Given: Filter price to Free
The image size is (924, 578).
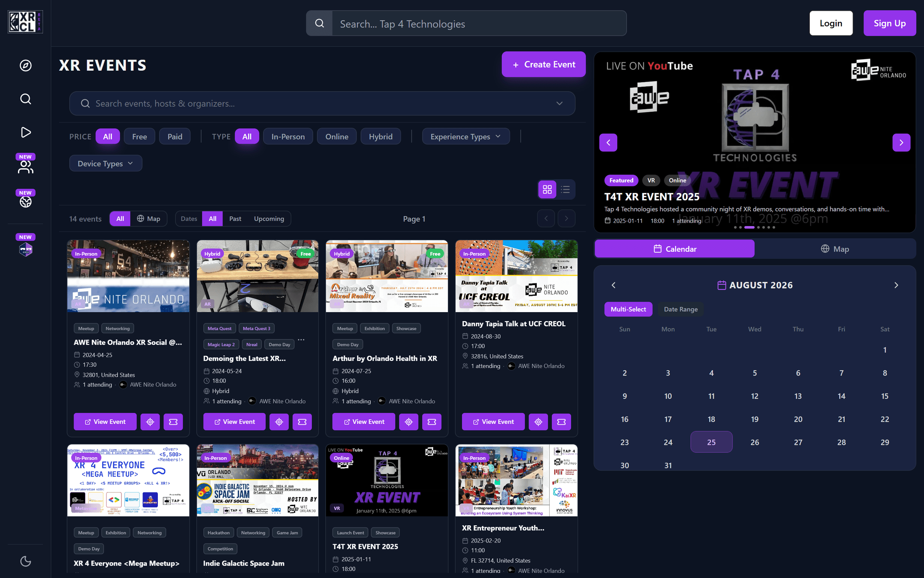Looking at the screenshot, I should [139, 137].
